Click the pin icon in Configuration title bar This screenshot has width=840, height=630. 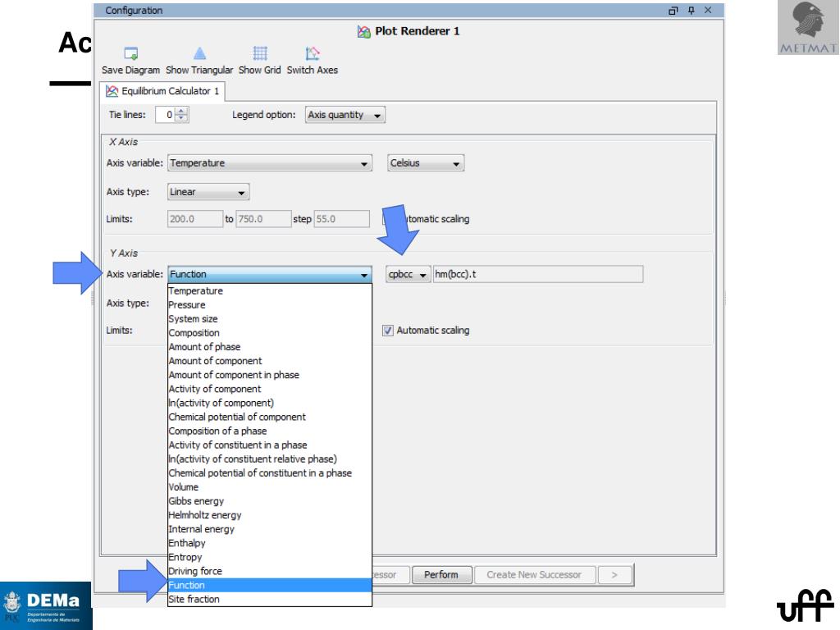tap(691, 10)
